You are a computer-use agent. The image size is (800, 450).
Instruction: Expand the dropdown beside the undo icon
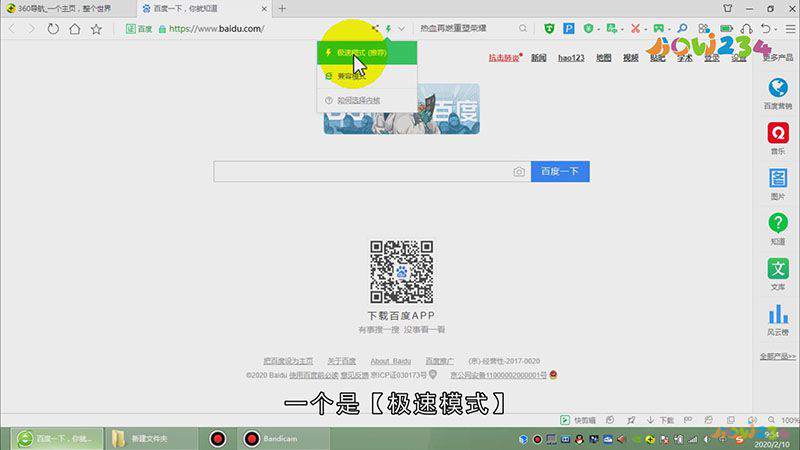pos(776,29)
